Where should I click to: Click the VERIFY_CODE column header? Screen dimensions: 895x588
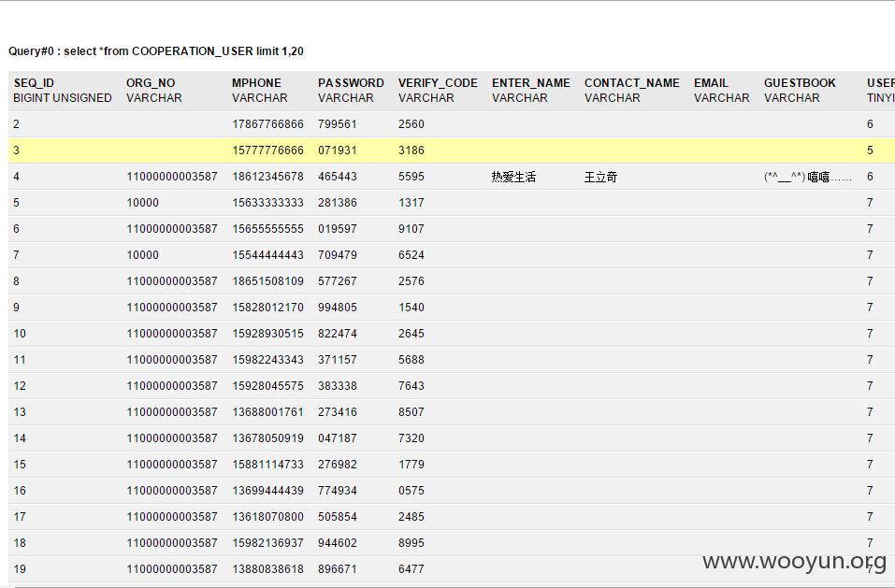tap(438, 82)
